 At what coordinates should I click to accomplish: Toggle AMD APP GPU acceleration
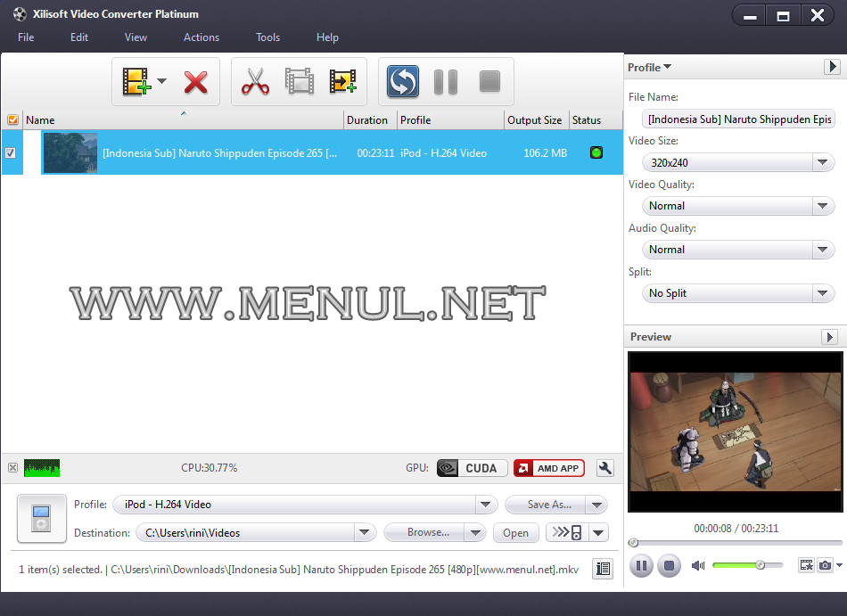549,468
